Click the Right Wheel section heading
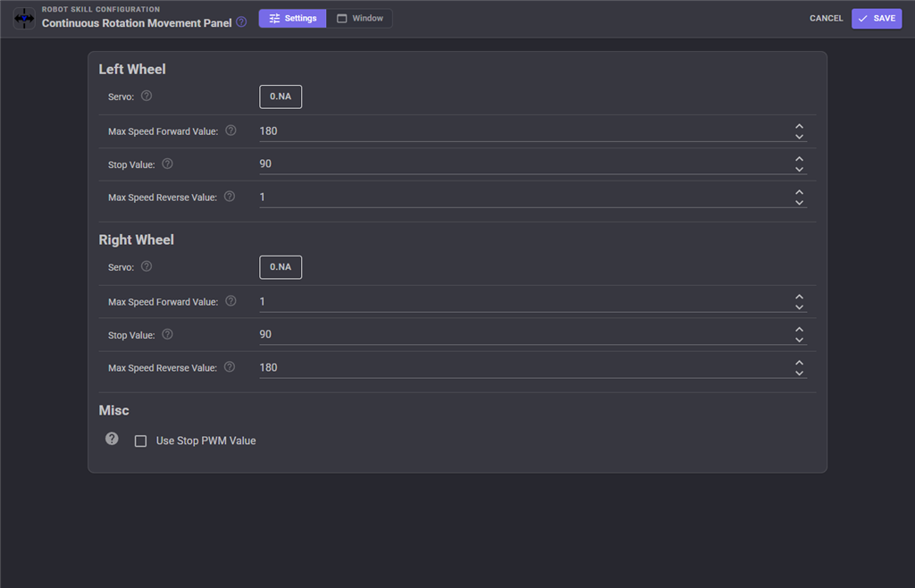Image resolution: width=915 pixels, height=588 pixels. (136, 239)
